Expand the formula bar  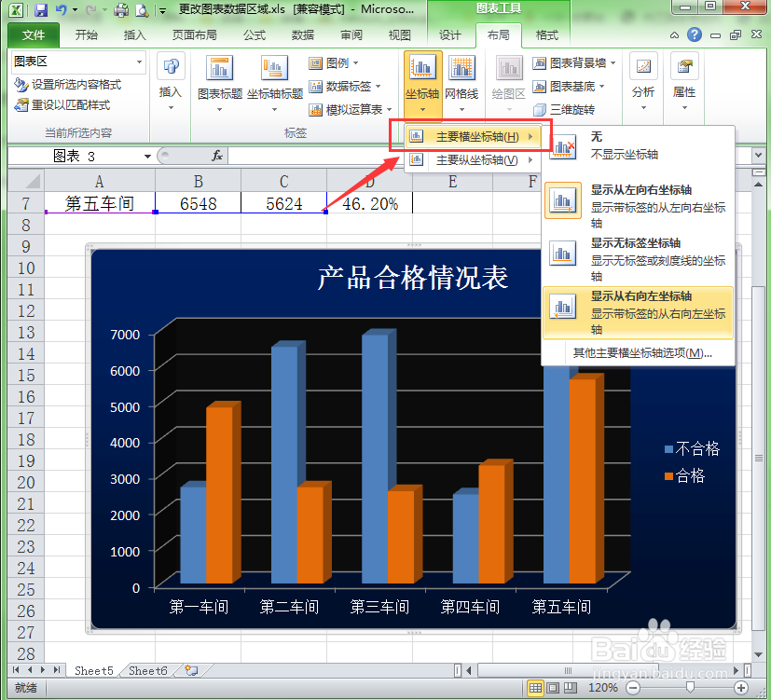click(758, 156)
